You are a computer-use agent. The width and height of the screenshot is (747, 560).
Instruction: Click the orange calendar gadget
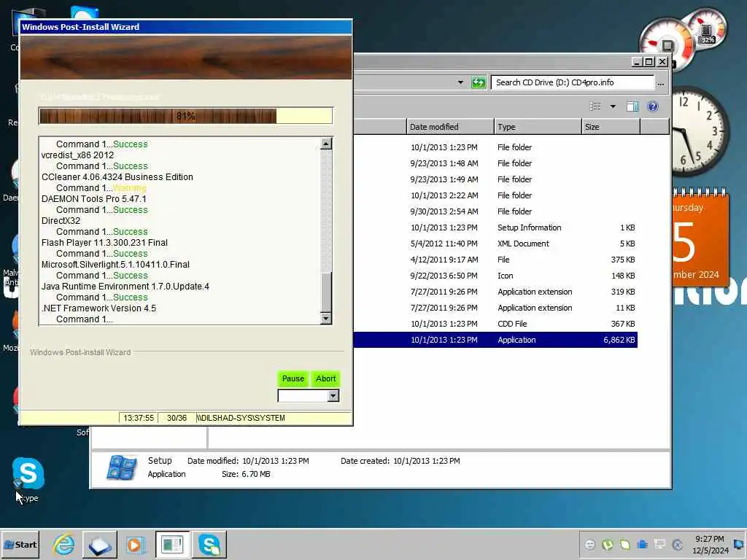click(700, 237)
